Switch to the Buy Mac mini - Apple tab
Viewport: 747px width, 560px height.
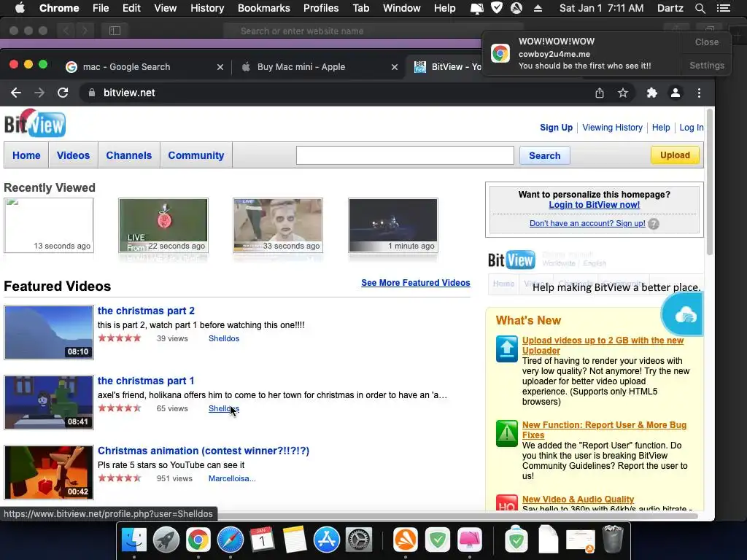pyautogui.click(x=301, y=67)
